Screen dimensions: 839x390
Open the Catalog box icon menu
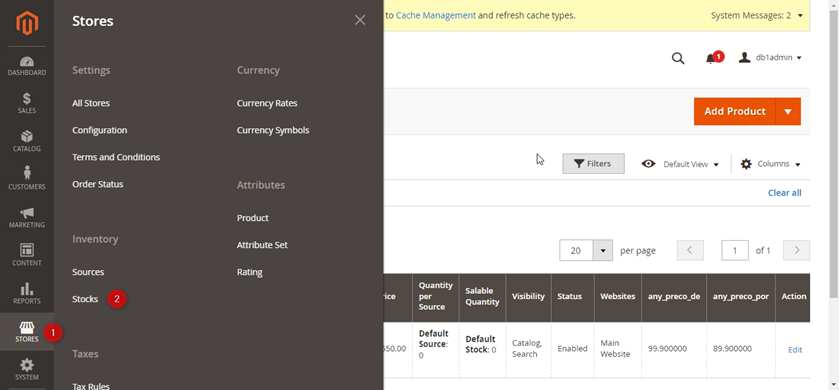27,141
